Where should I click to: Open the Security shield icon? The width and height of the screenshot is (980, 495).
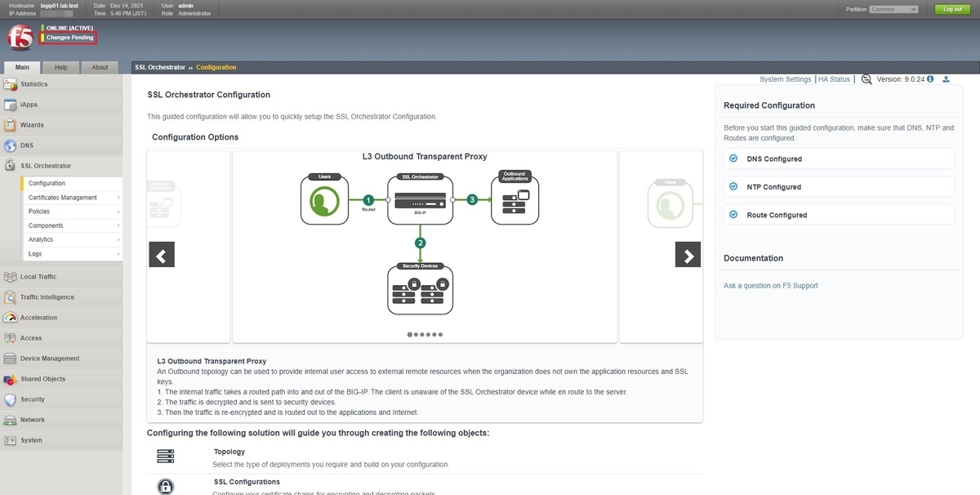pos(9,399)
